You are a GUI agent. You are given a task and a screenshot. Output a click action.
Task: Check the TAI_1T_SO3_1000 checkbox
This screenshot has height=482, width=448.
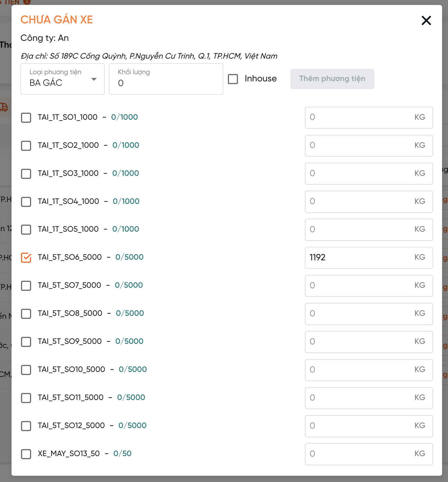26,174
